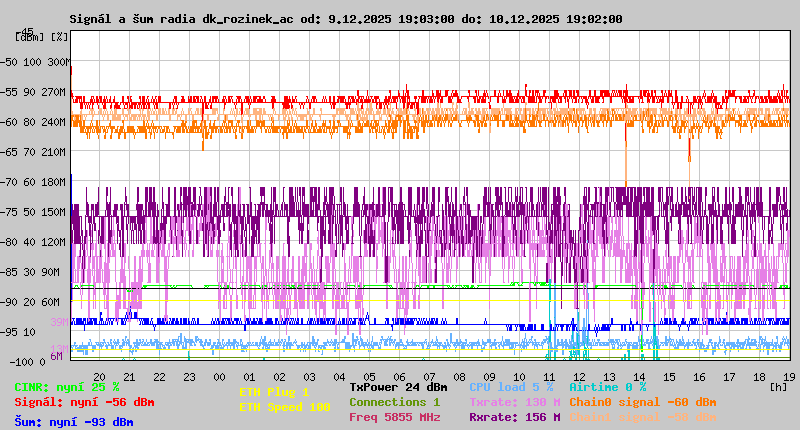
Task: Click the blue Šum legend entry
Action: (x=74, y=421)
